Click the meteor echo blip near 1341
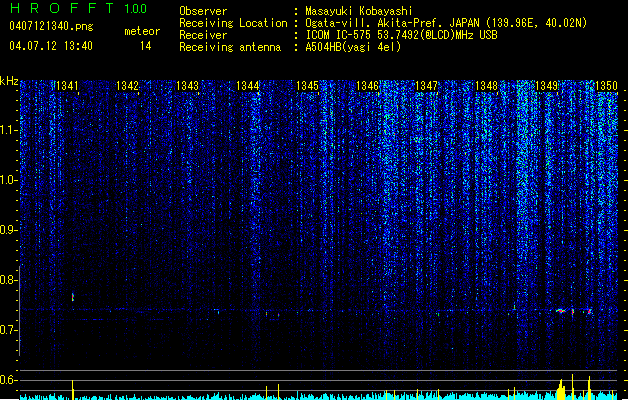This screenshot has height=400, width=629. tap(73, 297)
